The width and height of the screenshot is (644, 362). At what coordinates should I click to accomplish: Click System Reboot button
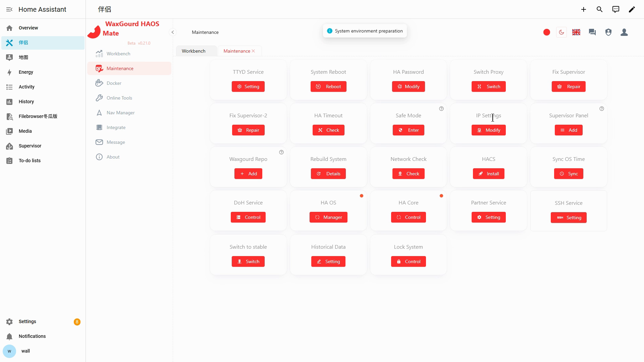point(328,86)
